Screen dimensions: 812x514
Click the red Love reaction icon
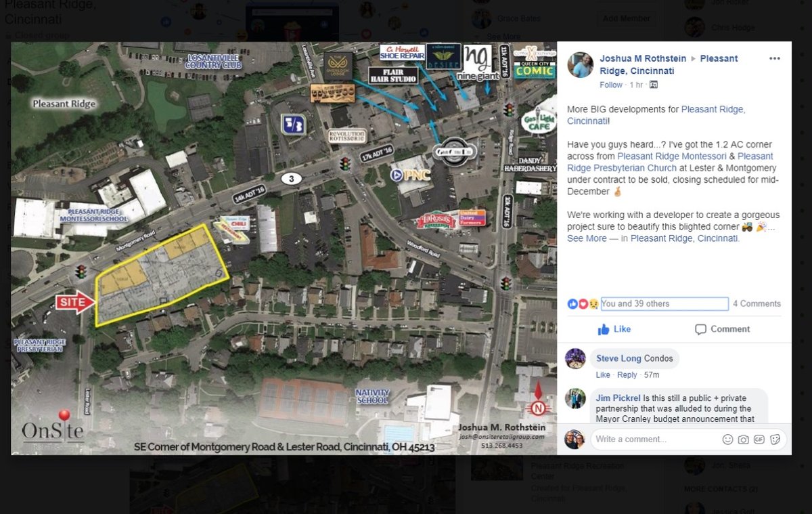(583, 304)
